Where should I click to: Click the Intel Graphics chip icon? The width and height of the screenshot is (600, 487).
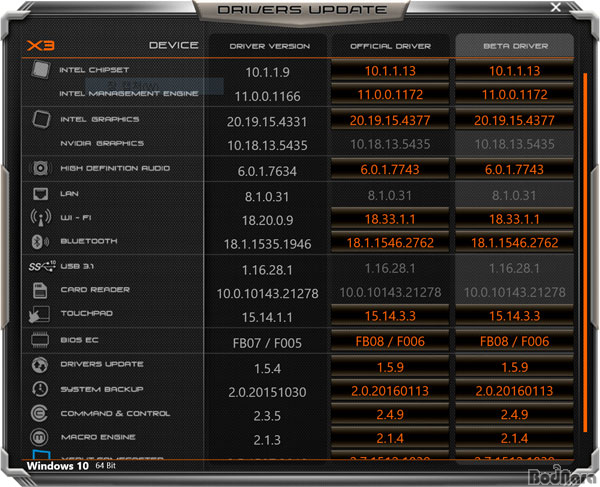pyautogui.click(x=41, y=119)
